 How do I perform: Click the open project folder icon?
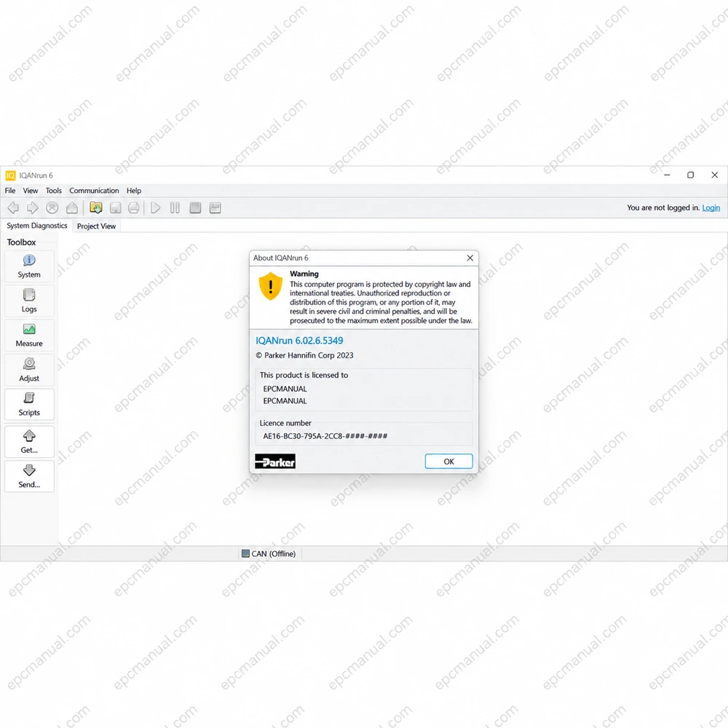coord(96,207)
